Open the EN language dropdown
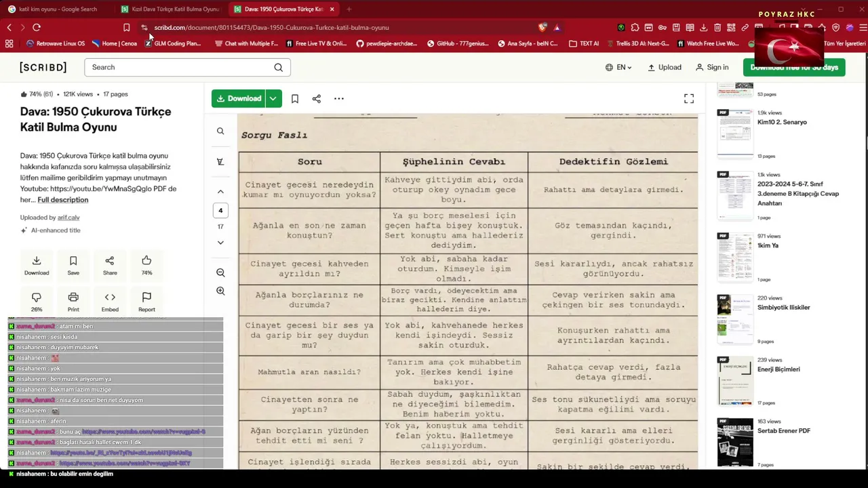The height and width of the screenshot is (488, 868). [618, 67]
